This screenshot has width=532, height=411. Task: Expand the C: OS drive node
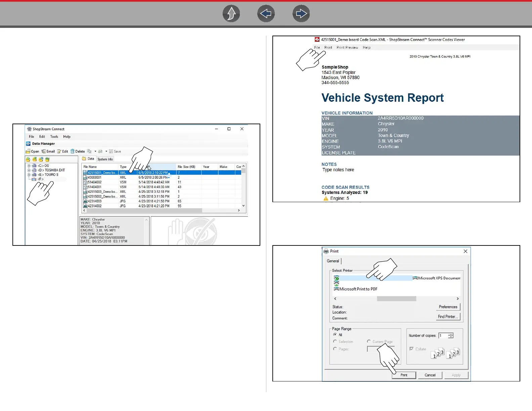[x=29, y=166]
